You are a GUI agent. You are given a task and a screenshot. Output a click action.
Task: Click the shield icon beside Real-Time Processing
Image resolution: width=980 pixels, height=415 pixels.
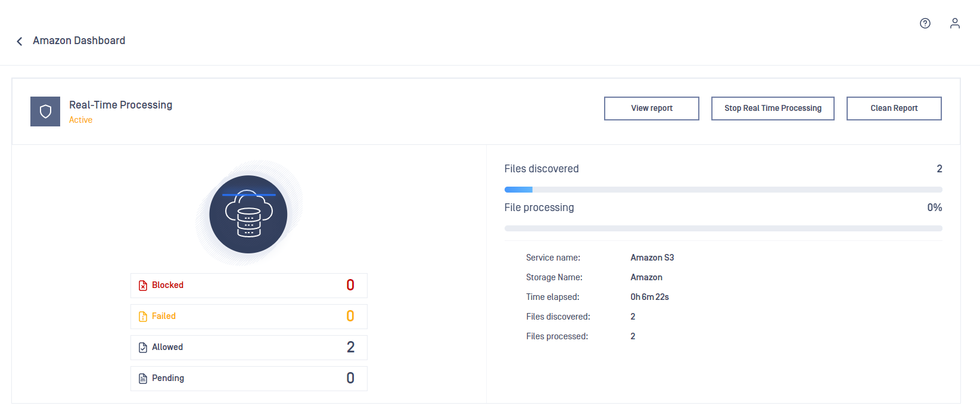(45, 112)
